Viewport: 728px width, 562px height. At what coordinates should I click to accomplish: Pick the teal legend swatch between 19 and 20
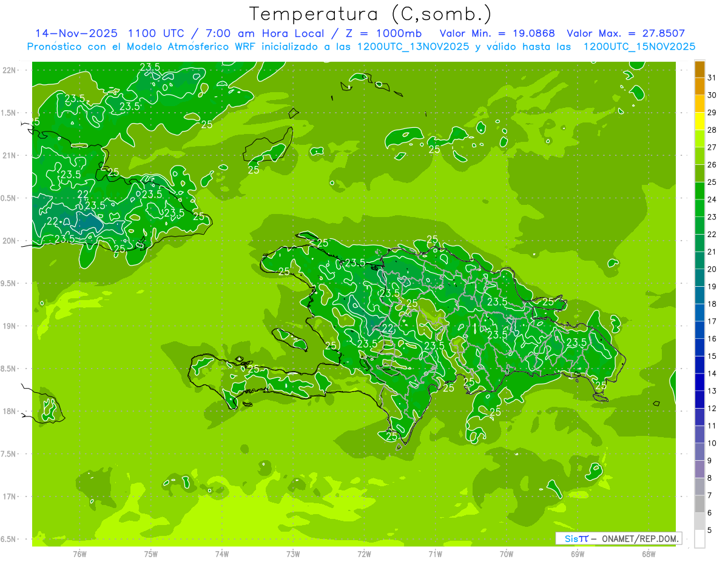pos(699,278)
